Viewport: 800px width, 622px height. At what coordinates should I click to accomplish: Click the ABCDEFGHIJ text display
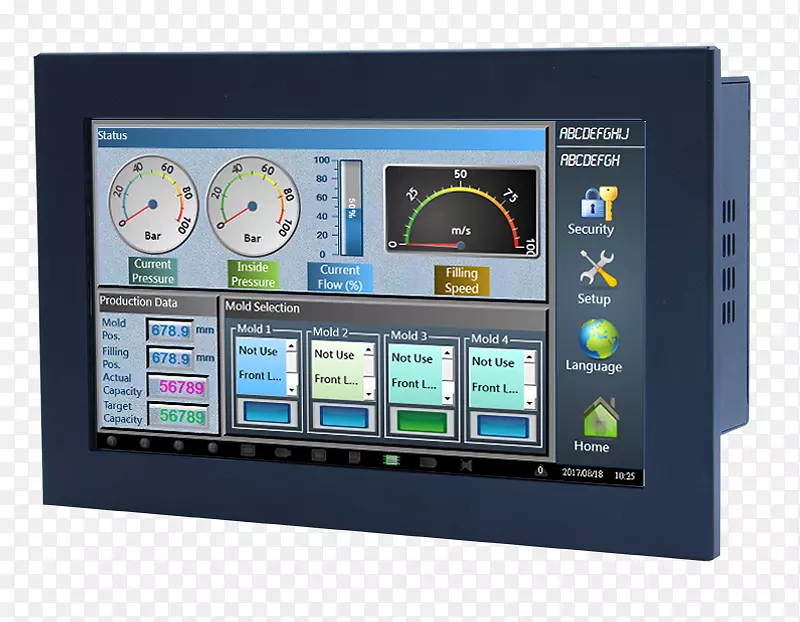(x=594, y=134)
